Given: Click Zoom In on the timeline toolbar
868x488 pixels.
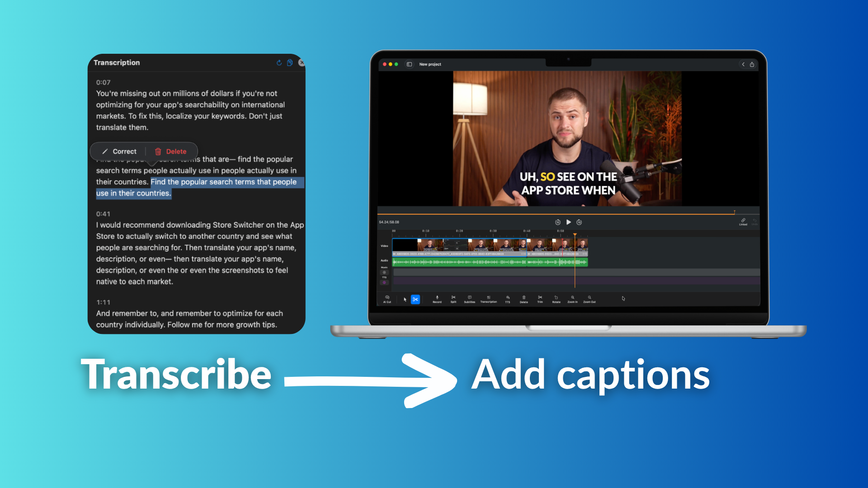Looking at the screenshot, I should click(x=573, y=299).
